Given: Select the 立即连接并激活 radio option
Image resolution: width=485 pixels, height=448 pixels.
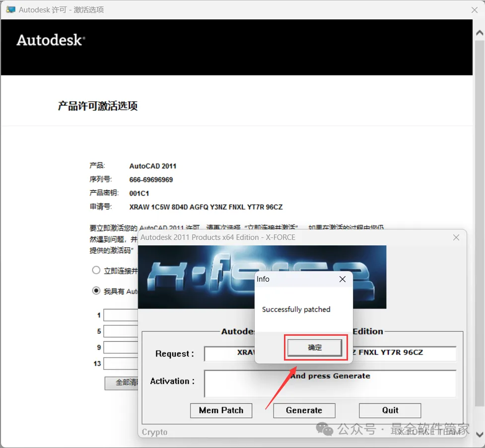Looking at the screenshot, I should pyautogui.click(x=96, y=270).
